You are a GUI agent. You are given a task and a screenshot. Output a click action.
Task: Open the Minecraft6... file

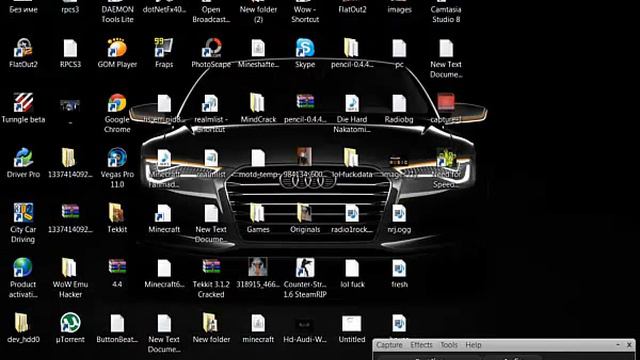pyautogui.click(x=164, y=268)
